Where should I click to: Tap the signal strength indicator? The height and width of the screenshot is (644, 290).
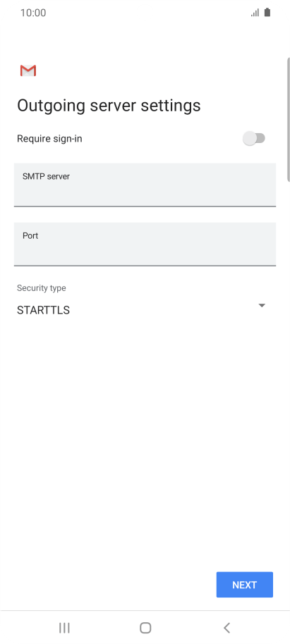(255, 13)
